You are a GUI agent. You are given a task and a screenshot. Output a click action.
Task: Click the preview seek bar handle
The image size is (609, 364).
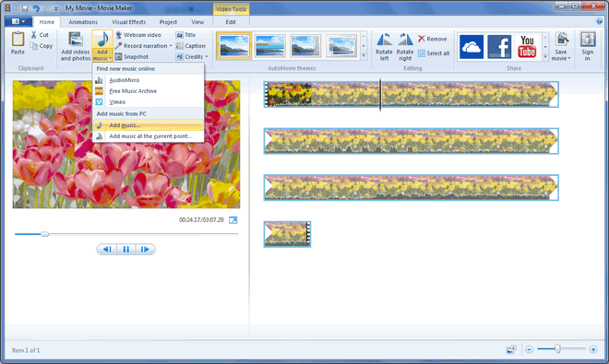pos(44,234)
